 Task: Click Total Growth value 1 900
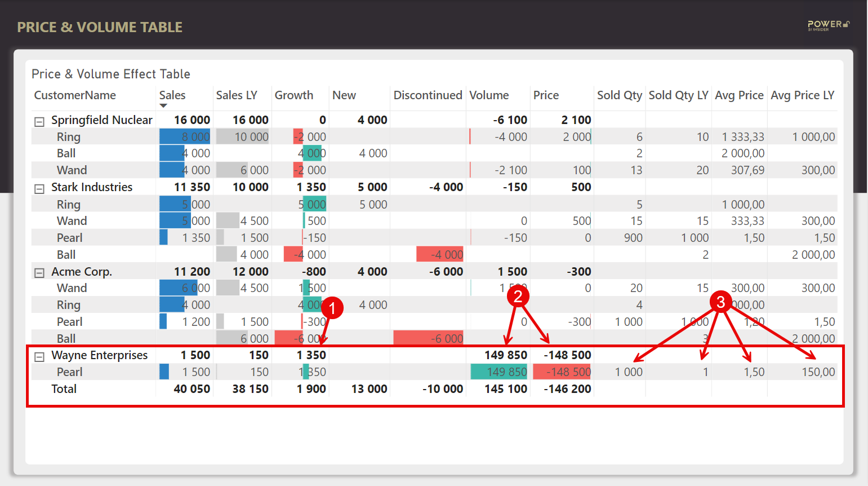(x=311, y=389)
